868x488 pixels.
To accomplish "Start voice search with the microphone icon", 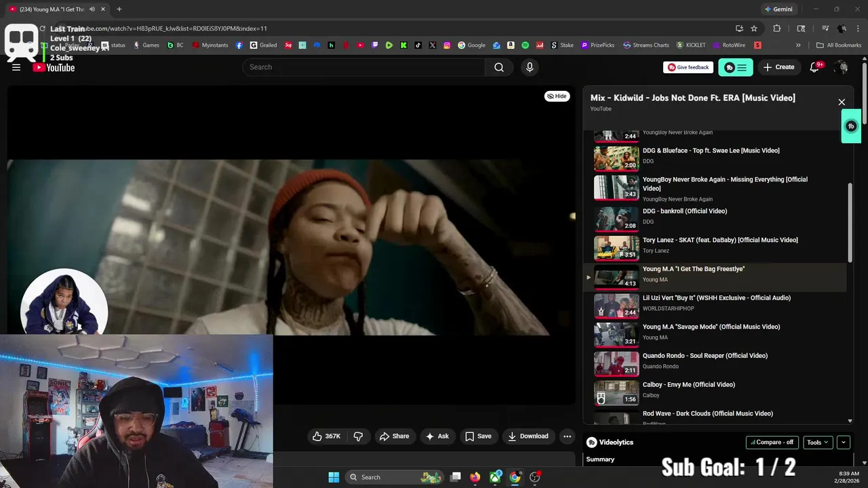I will click(x=530, y=67).
